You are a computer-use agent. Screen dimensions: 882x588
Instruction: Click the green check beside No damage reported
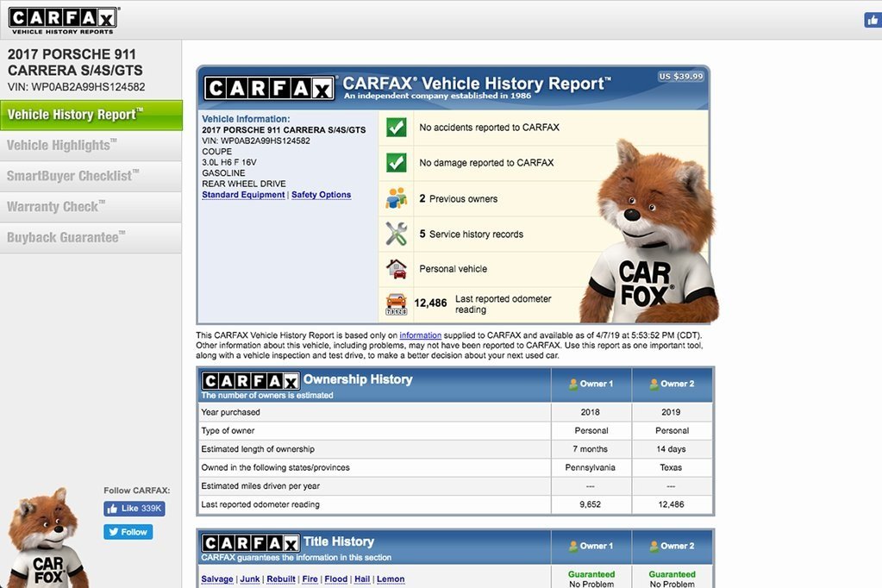(x=397, y=163)
